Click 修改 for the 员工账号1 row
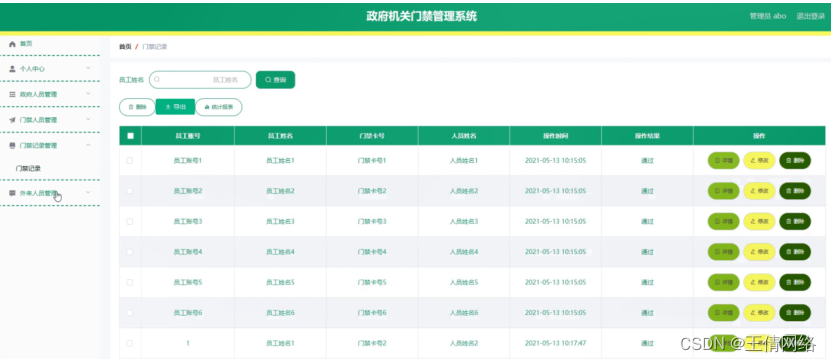The height and width of the screenshot is (362, 832). pyautogui.click(x=759, y=160)
